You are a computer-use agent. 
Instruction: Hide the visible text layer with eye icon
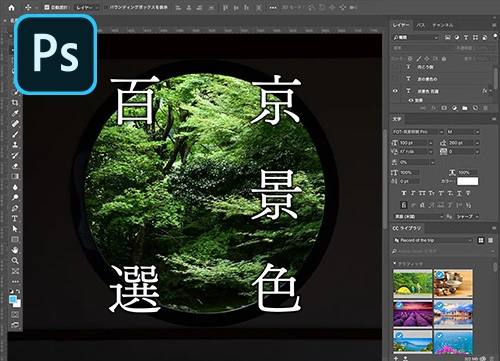pyautogui.click(x=395, y=91)
